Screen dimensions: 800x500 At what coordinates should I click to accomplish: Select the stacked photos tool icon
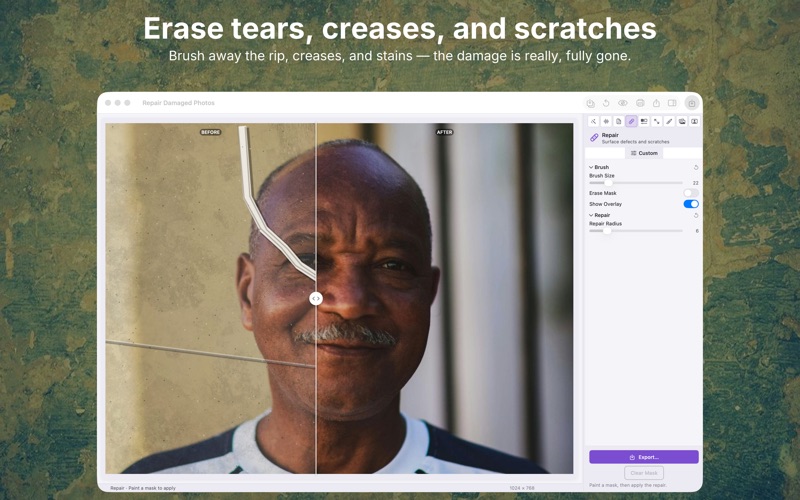tap(682, 121)
